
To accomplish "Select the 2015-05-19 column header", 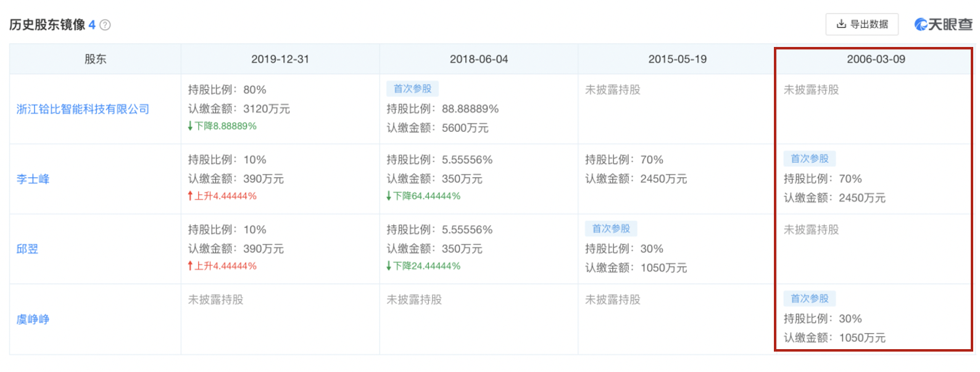I will tap(677, 59).
